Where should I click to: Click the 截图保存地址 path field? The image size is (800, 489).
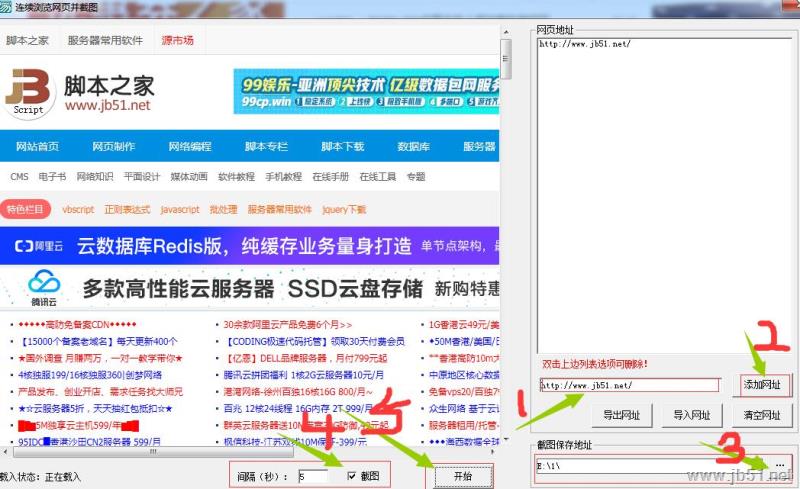click(x=652, y=466)
